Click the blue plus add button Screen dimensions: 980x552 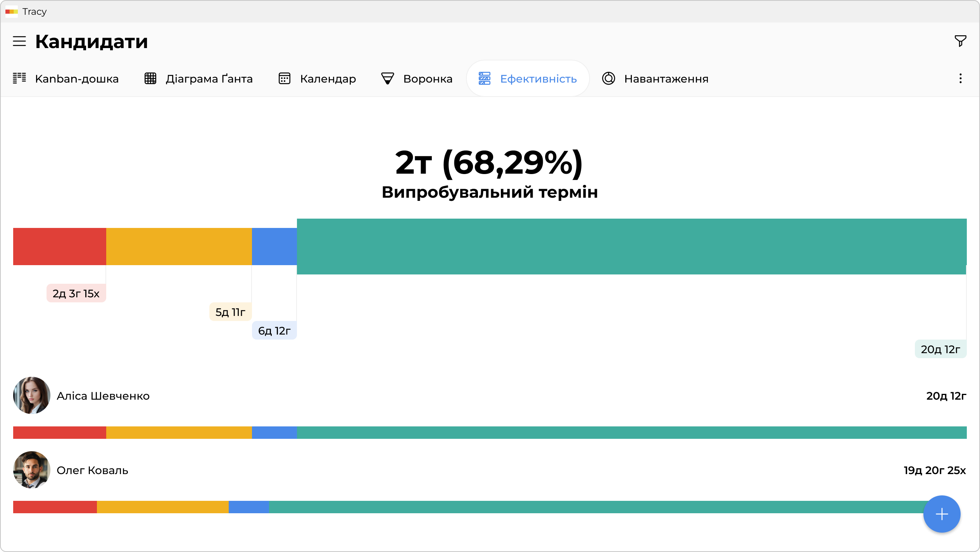point(941,514)
